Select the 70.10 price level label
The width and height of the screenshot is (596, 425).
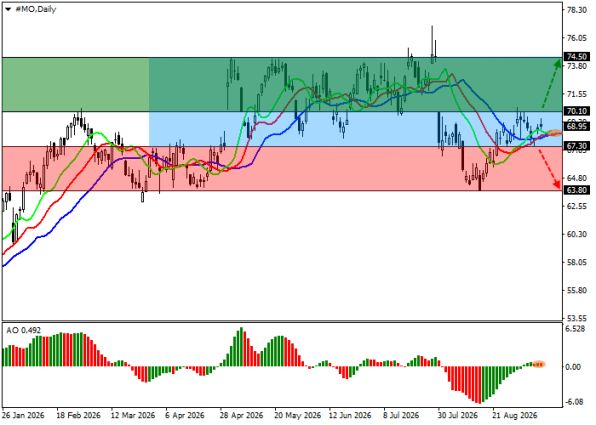point(577,111)
